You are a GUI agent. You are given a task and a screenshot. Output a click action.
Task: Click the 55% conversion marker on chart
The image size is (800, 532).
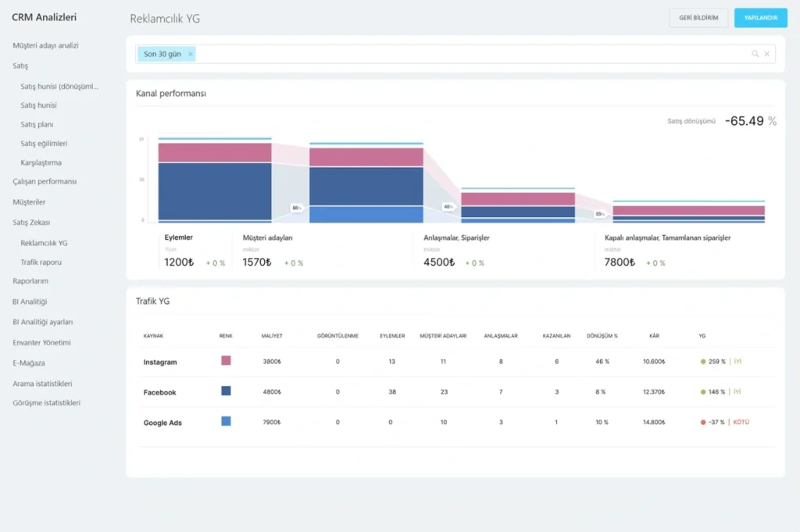(600, 213)
